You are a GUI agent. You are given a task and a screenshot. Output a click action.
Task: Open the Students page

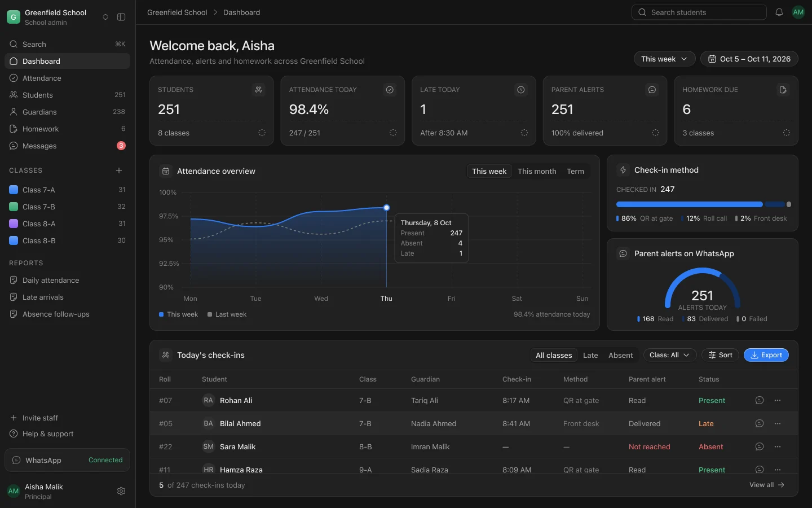pyautogui.click(x=67, y=95)
